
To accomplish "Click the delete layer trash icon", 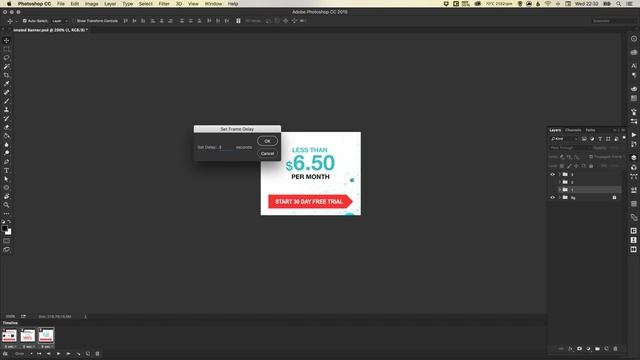I will [616, 349].
